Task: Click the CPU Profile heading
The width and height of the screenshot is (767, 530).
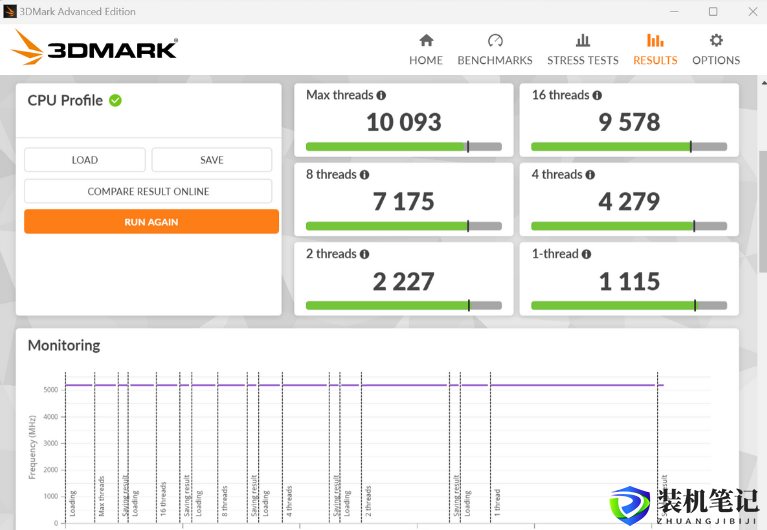Action: point(65,100)
